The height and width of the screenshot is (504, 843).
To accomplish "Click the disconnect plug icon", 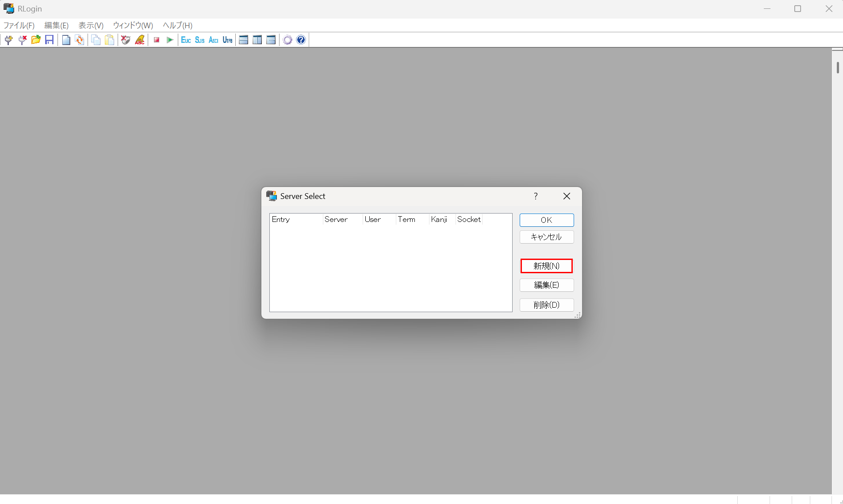I will [x=22, y=40].
